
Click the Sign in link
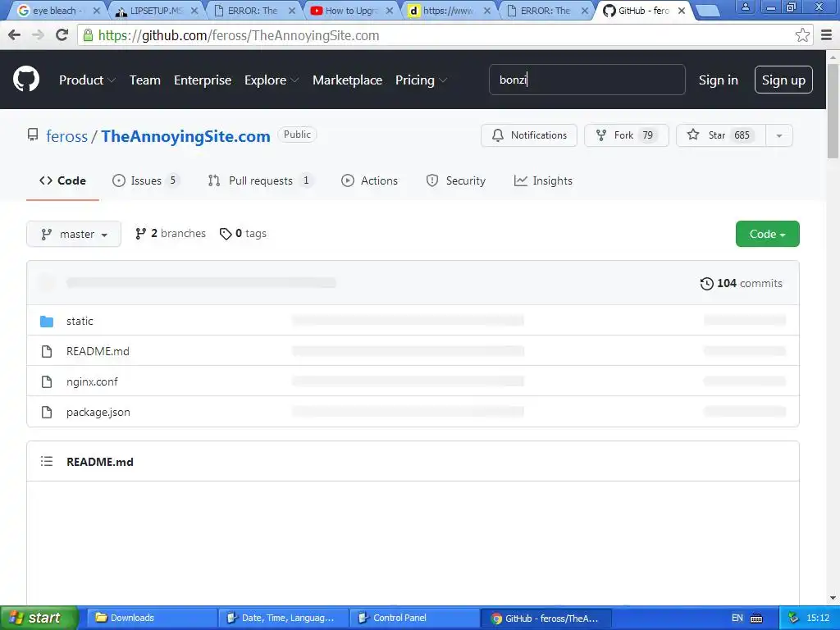[x=718, y=80]
